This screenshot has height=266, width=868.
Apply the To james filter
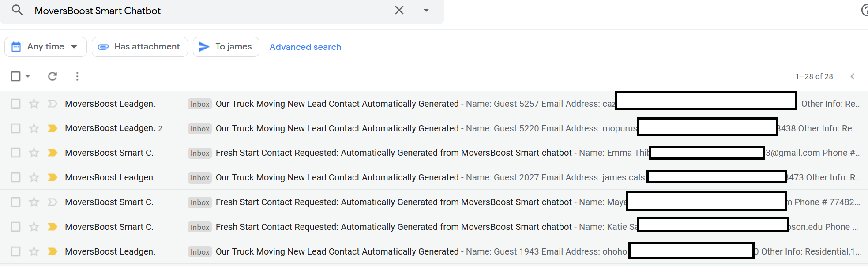pyautogui.click(x=226, y=47)
